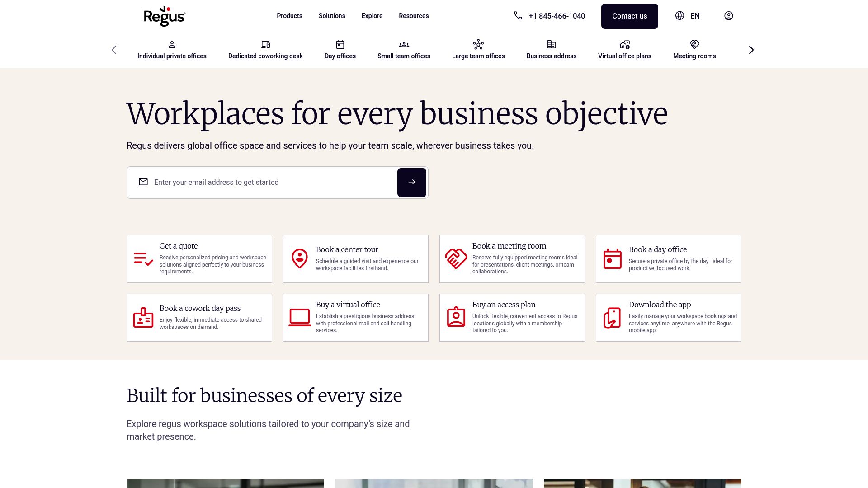Select the Dedicated coworking desk icon

coord(265,44)
